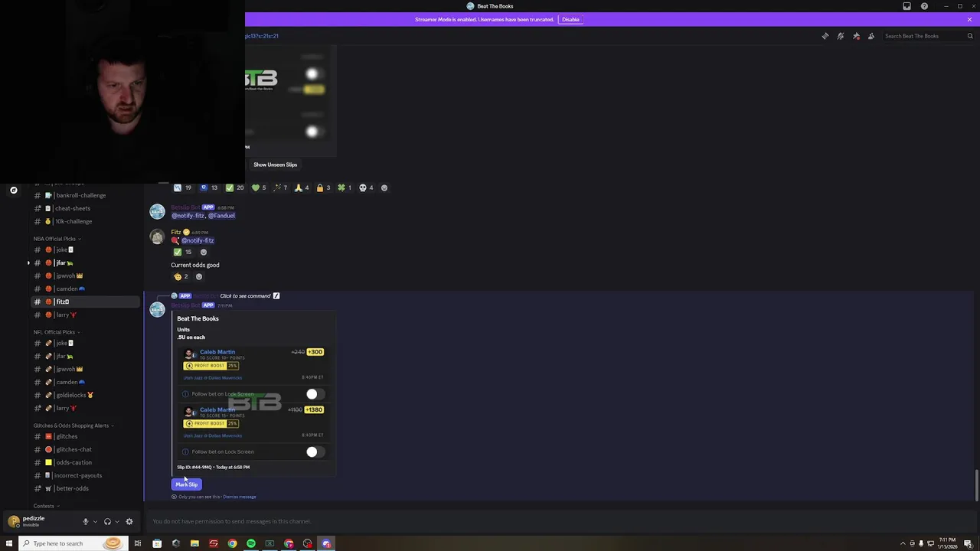Open the bankroll-challenge channel
Image resolution: width=980 pixels, height=551 pixels.
86,195
